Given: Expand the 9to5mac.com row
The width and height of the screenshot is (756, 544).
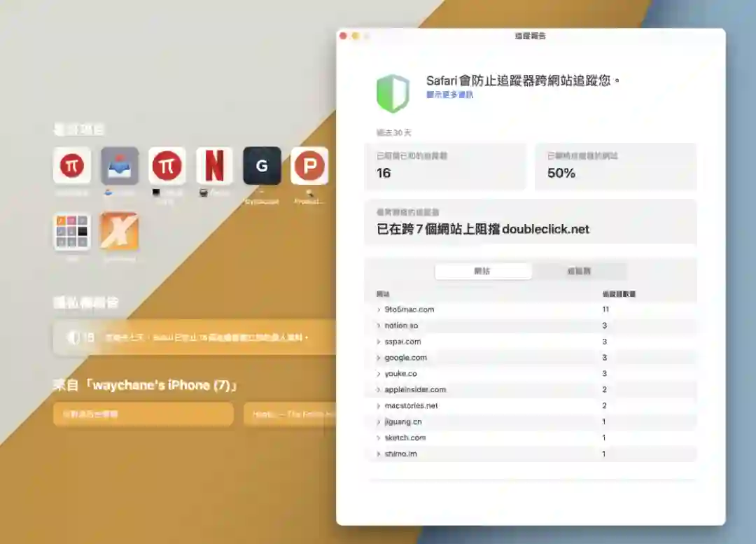Looking at the screenshot, I should [379, 309].
